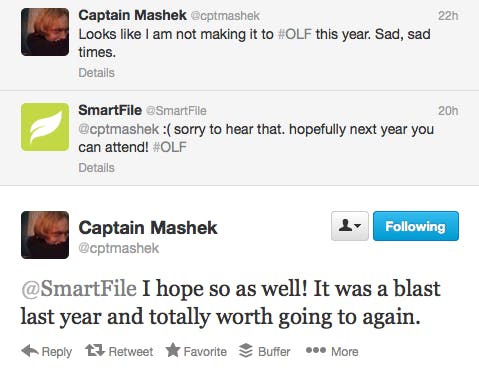Toggle the blue Following button

[x=416, y=226]
